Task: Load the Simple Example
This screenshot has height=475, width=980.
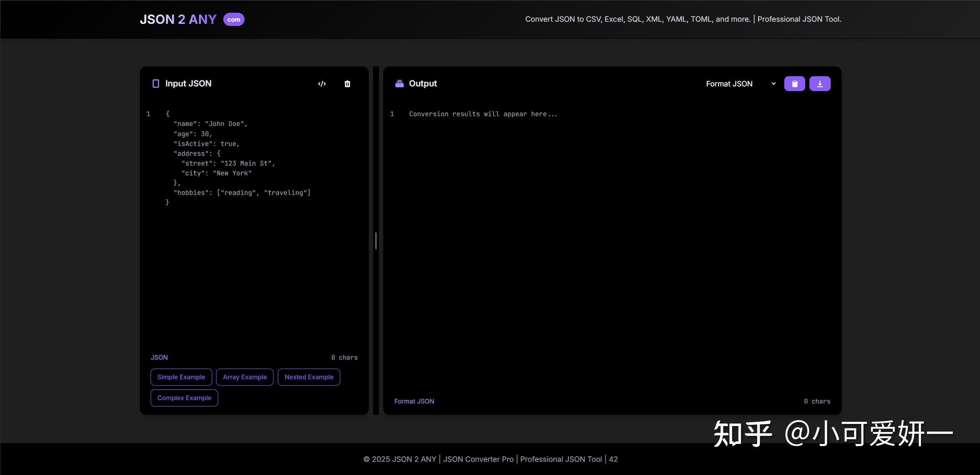Action: [x=181, y=377]
